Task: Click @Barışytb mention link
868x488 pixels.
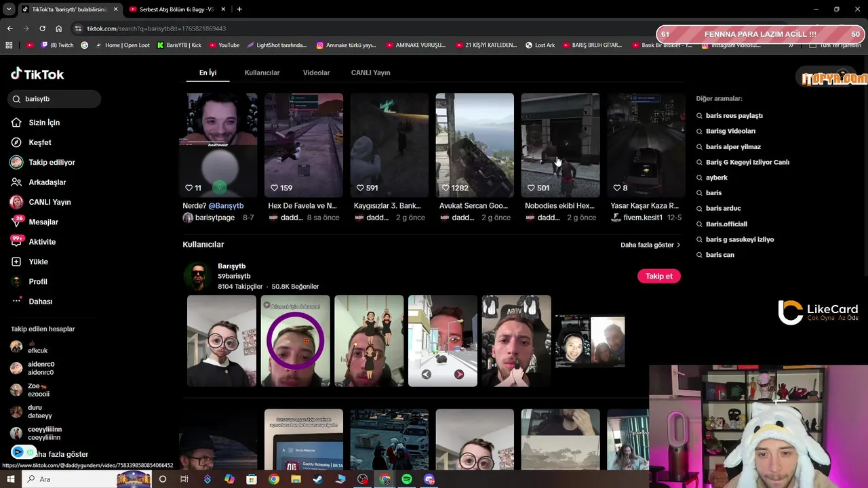Action: [226, 205]
